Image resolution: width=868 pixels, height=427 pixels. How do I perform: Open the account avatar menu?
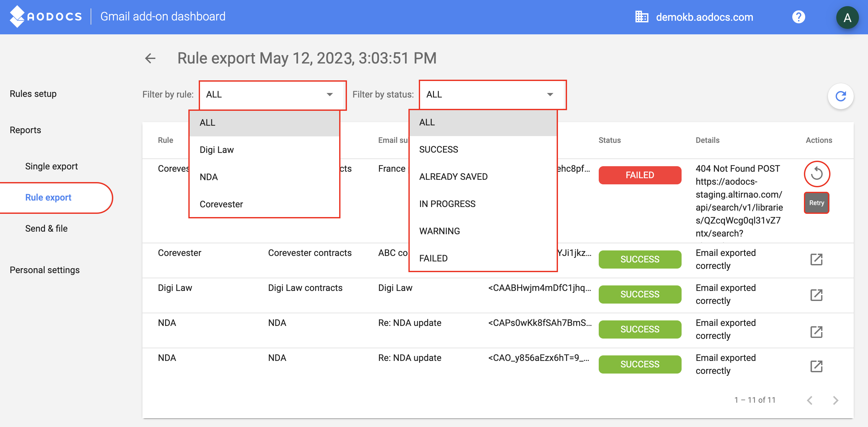click(x=848, y=17)
